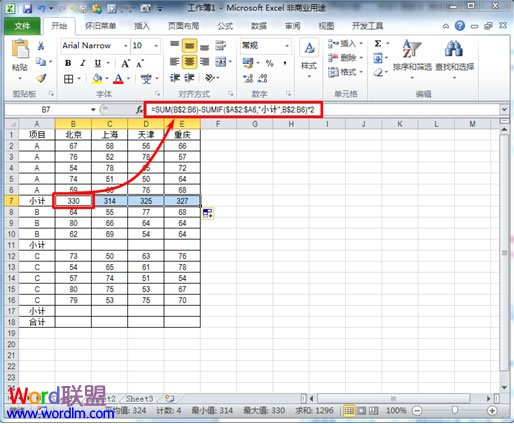The image size is (514, 424).
Task: Click the AutoSum sigma icon
Action: point(378,44)
